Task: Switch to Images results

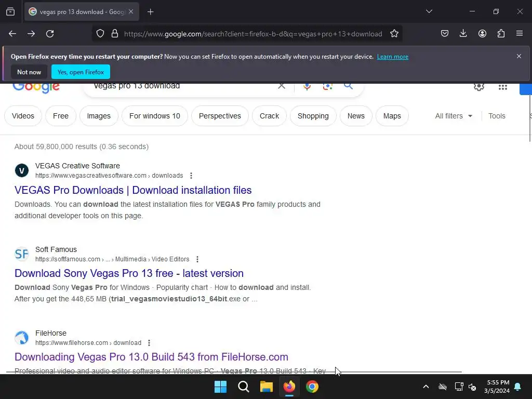Action: pyautogui.click(x=99, y=116)
